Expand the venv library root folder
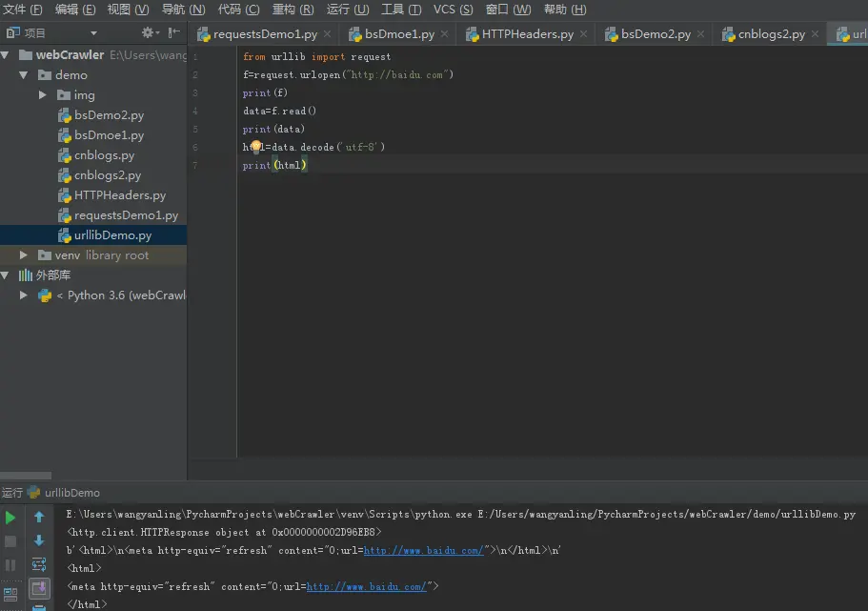Viewport: 868px width, 611px height. click(23, 255)
